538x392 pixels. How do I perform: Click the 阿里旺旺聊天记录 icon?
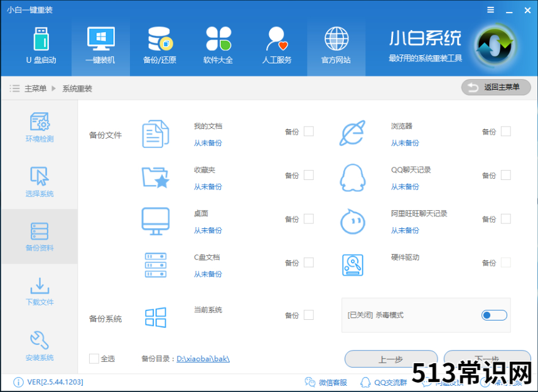[x=352, y=221]
